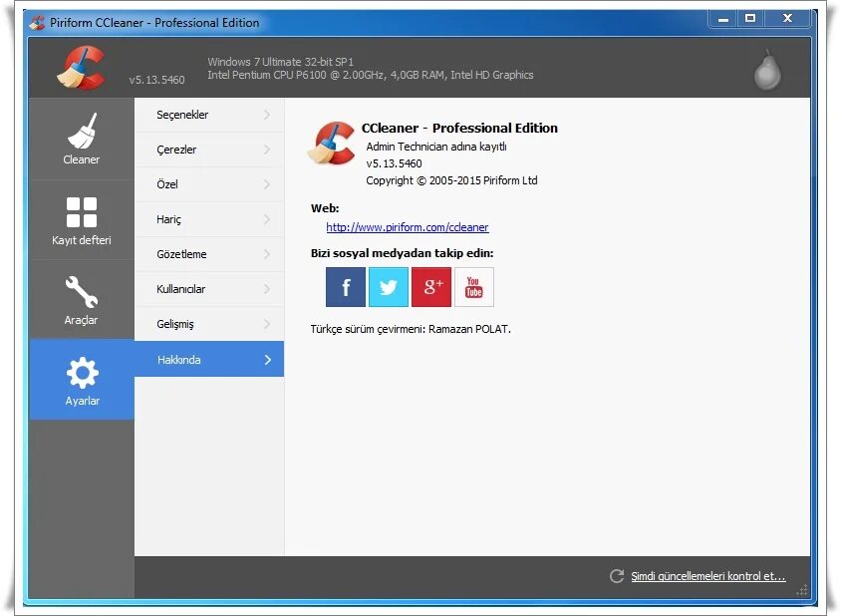This screenshot has width=841, height=616.
Task: Click the refresh icon beside update link
Action: [x=617, y=576]
